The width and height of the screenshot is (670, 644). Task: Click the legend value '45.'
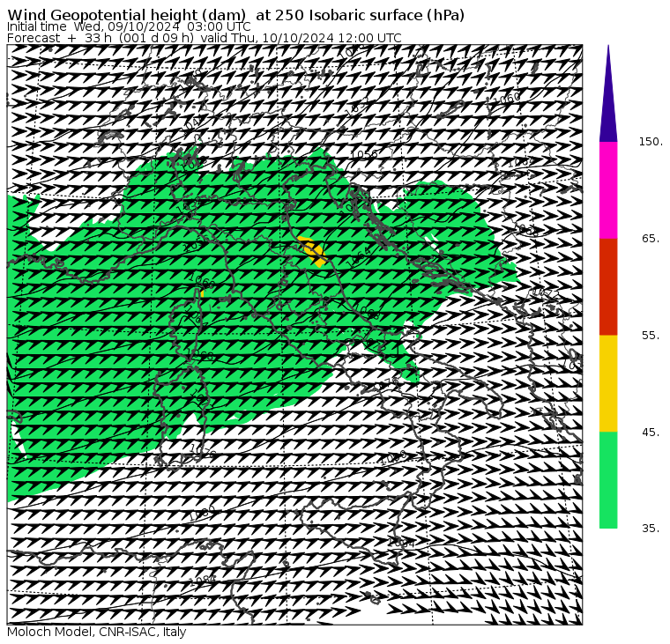click(x=651, y=433)
